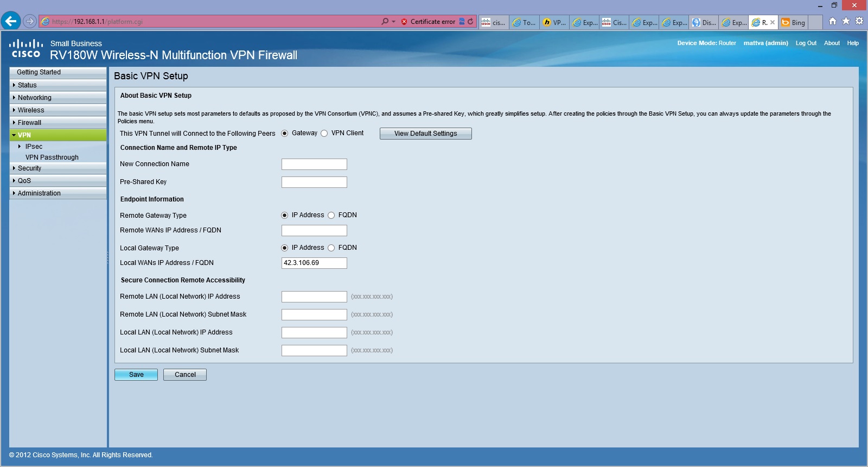868x467 pixels.
Task: Open the browser Home icon
Action: point(833,21)
